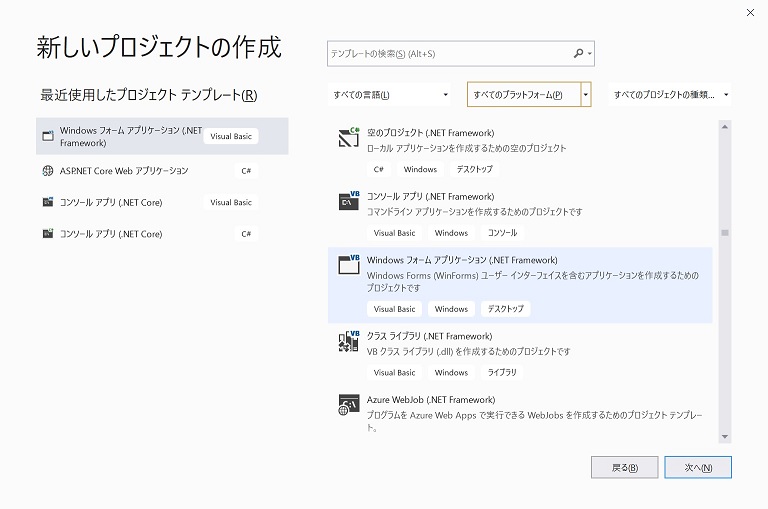Click デスクトップ tag under Windows フォーム template

[x=506, y=309]
